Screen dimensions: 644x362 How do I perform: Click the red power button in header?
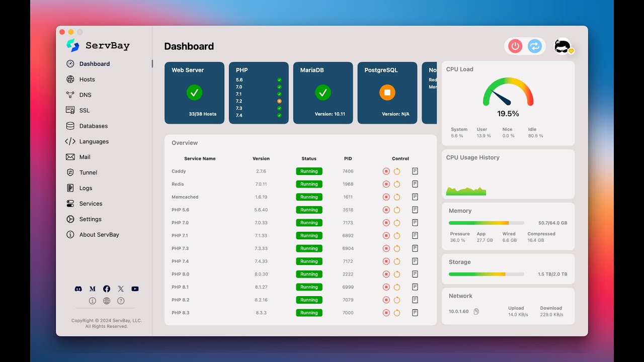click(x=515, y=46)
